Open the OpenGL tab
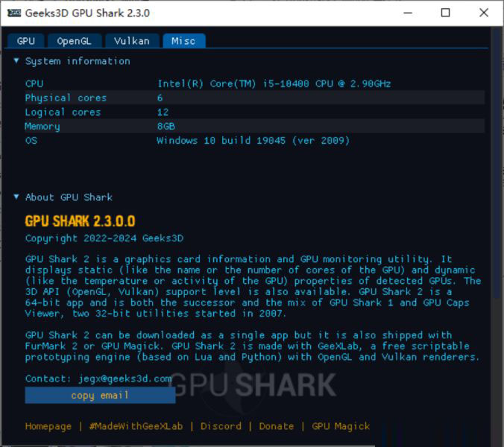 [x=75, y=41]
